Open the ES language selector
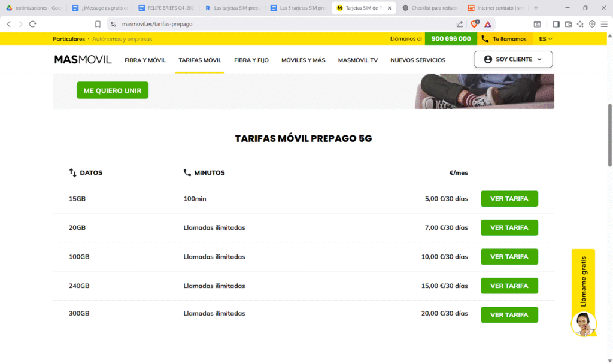 tap(545, 39)
